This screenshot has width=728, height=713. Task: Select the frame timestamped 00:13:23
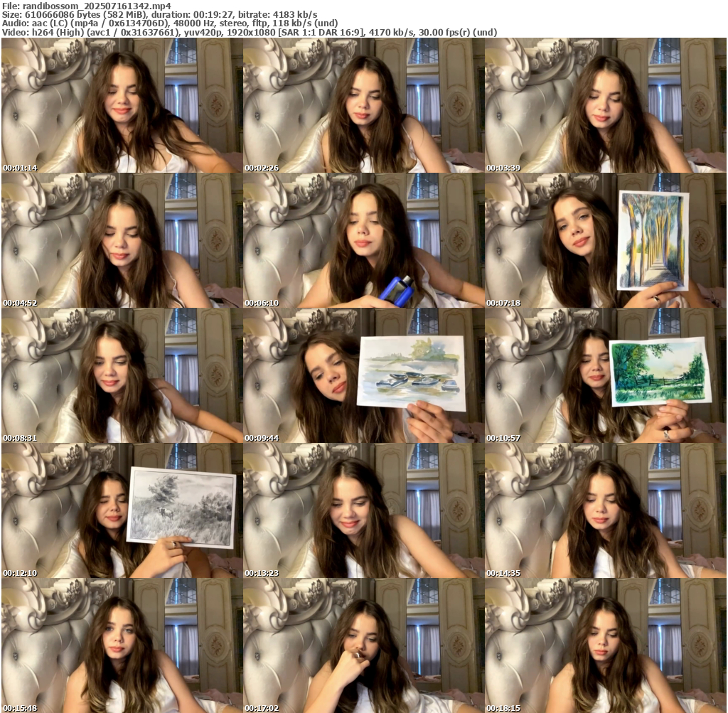(363, 510)
